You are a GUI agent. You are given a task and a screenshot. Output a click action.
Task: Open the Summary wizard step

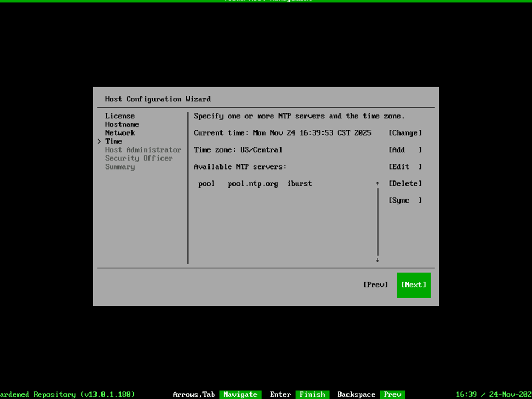coord(120,167)
